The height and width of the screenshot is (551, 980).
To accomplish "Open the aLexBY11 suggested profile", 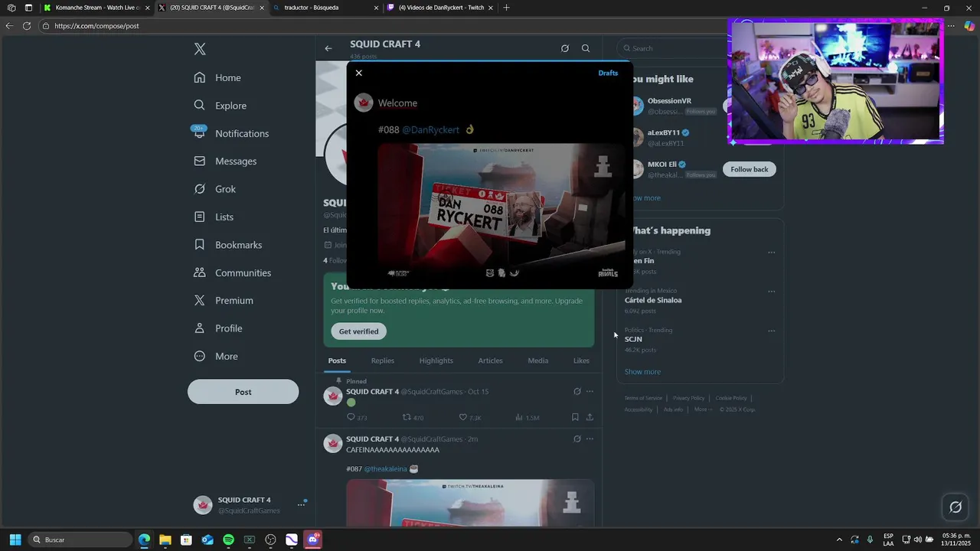I will point(664,132).
